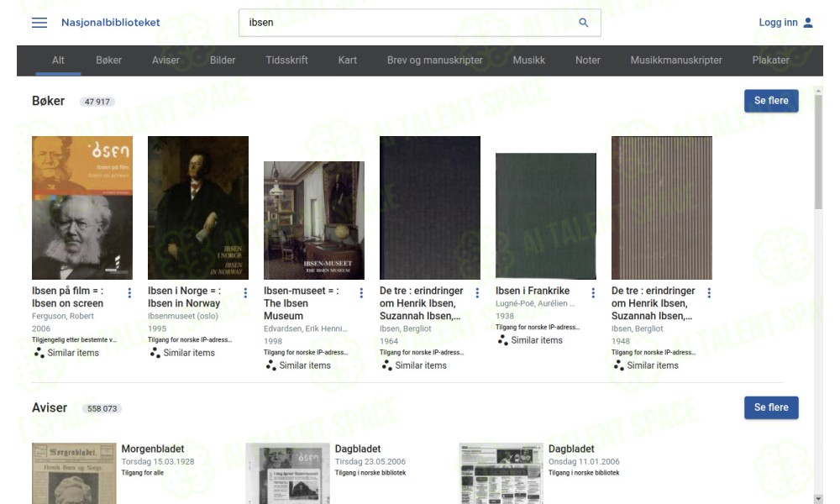840x504 pixels.
Task: Switch to the Tidsskrift tab
Action: point(286,60)
